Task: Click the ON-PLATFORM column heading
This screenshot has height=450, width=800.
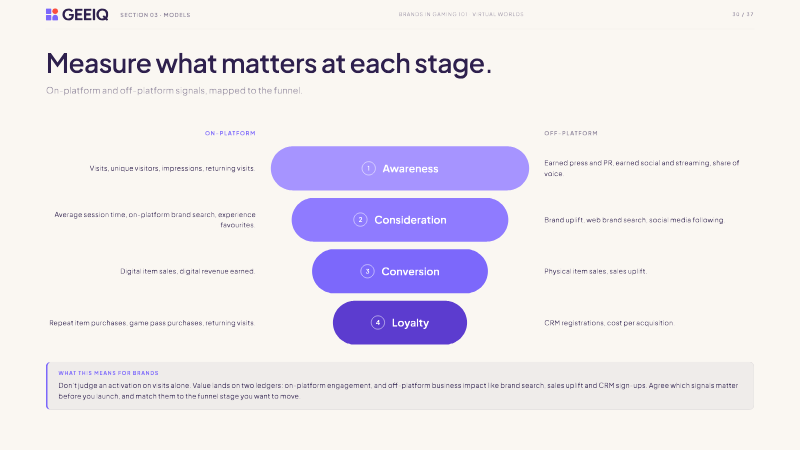Action: point(230,133)
